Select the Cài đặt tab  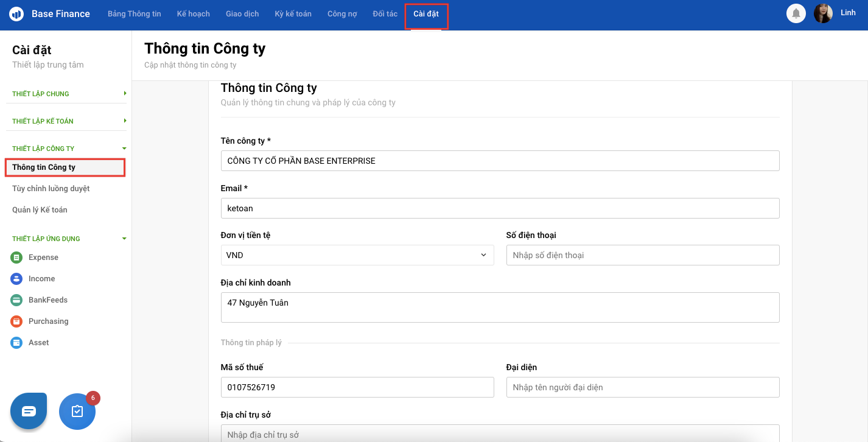(x=426, y=14)
